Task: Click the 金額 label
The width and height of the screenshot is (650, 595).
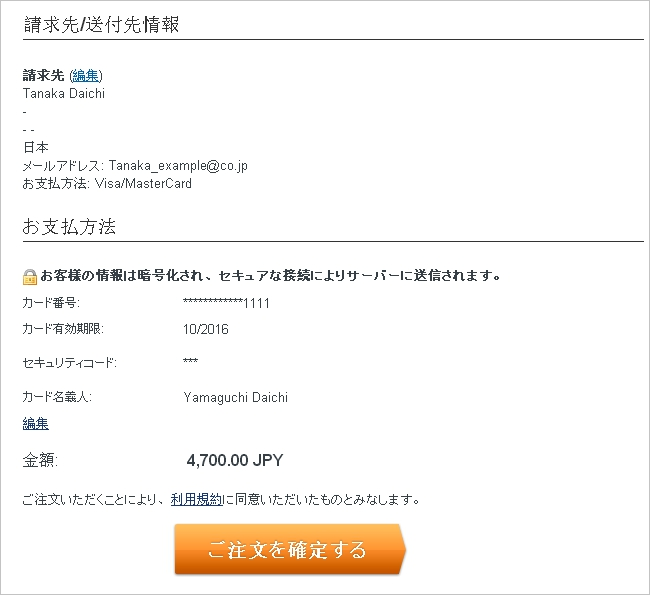Action: coord(40,461)
